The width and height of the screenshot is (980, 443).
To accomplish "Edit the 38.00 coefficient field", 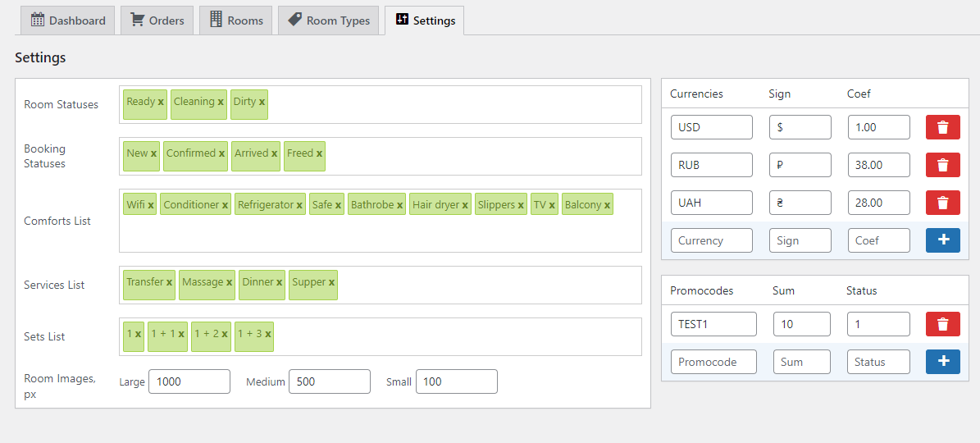I will coord(879,166).
